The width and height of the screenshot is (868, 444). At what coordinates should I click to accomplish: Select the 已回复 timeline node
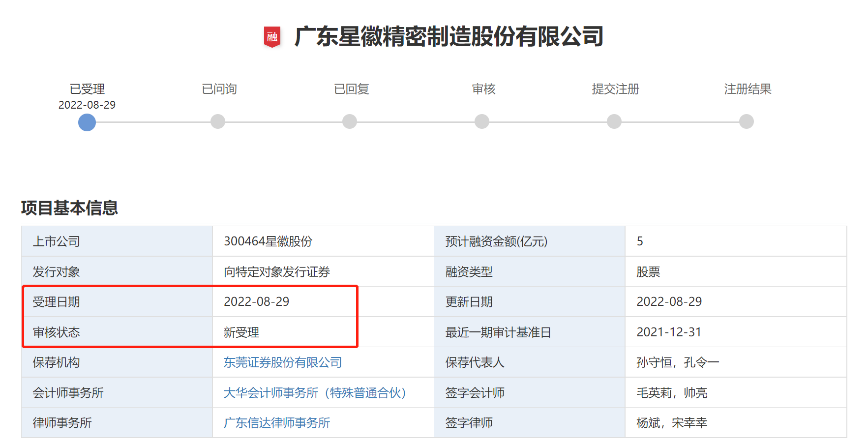click(x=350, y=121)
